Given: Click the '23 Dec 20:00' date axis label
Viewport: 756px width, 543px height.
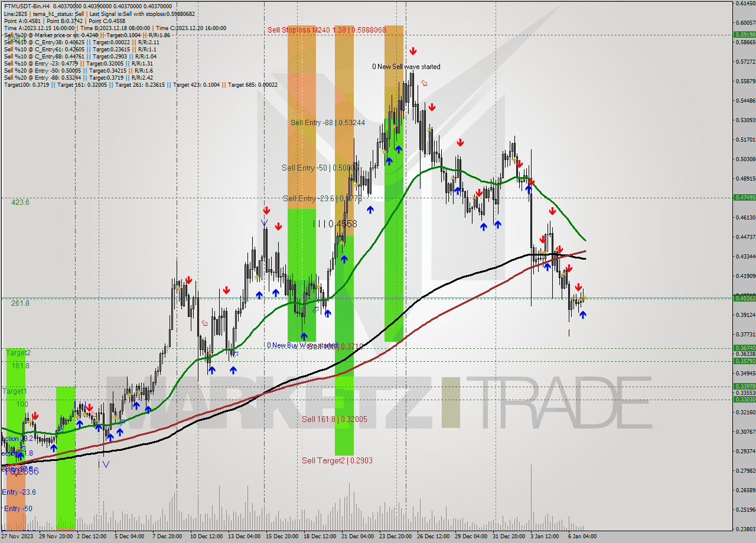Looking at the screenshot, I should [395, 537].
